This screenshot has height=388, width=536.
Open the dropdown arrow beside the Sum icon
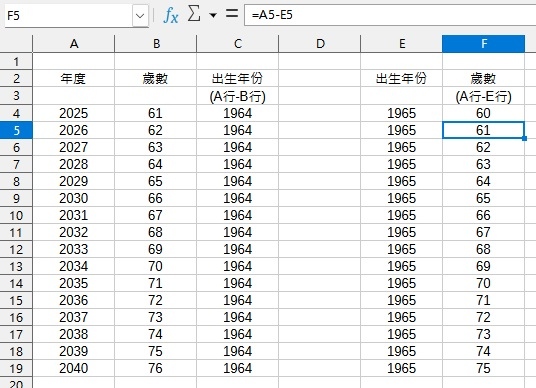(x=213, y=15)
